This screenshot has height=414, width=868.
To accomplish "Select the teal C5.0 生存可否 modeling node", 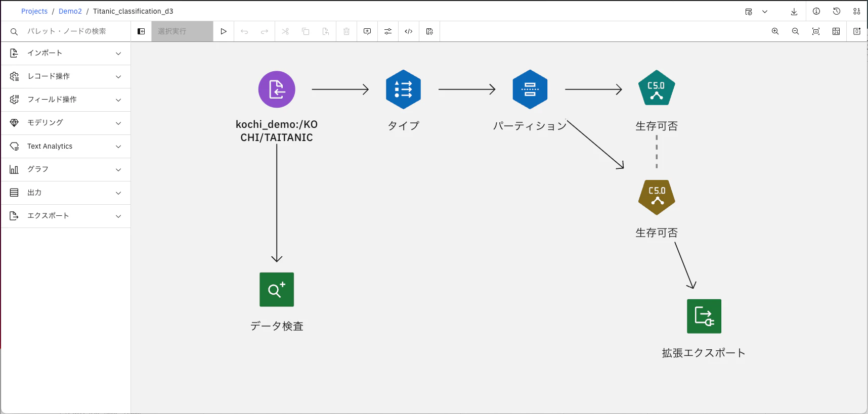I will pos(657,88).
